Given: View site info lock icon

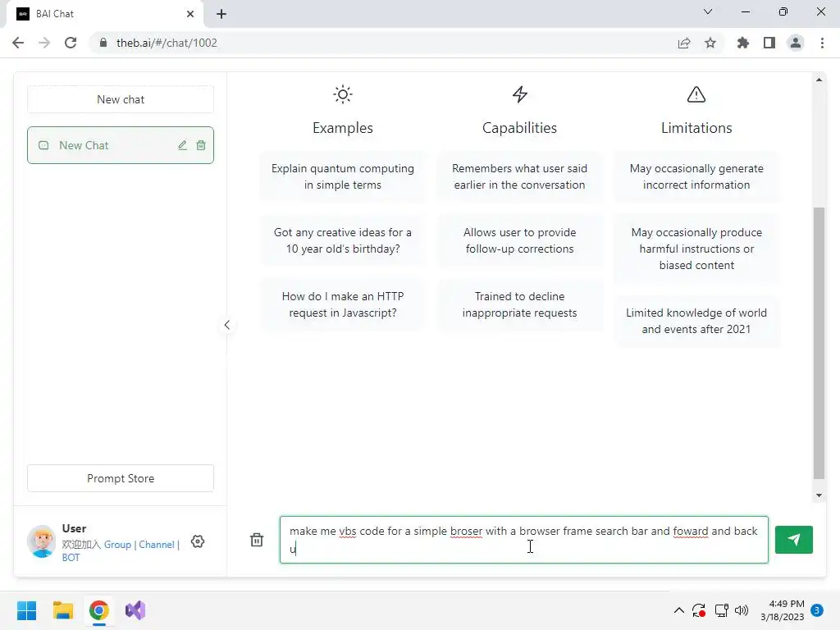Looking at the screenshot, I should point(103,43).
